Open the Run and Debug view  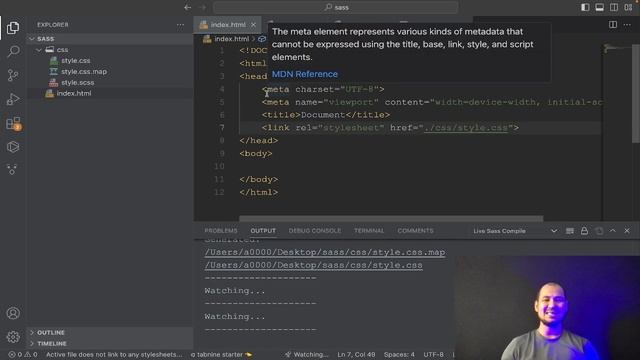pos(13,99)
